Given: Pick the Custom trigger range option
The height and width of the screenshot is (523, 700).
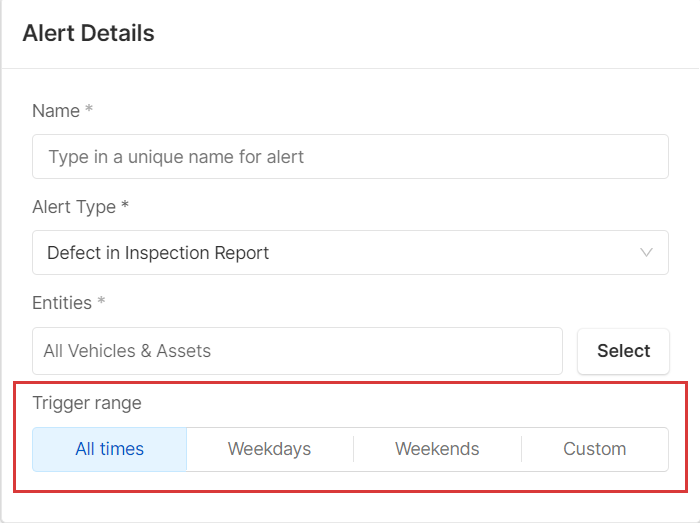Looking at the screenshot, I should pyautogui.click(x=594, y=449).
